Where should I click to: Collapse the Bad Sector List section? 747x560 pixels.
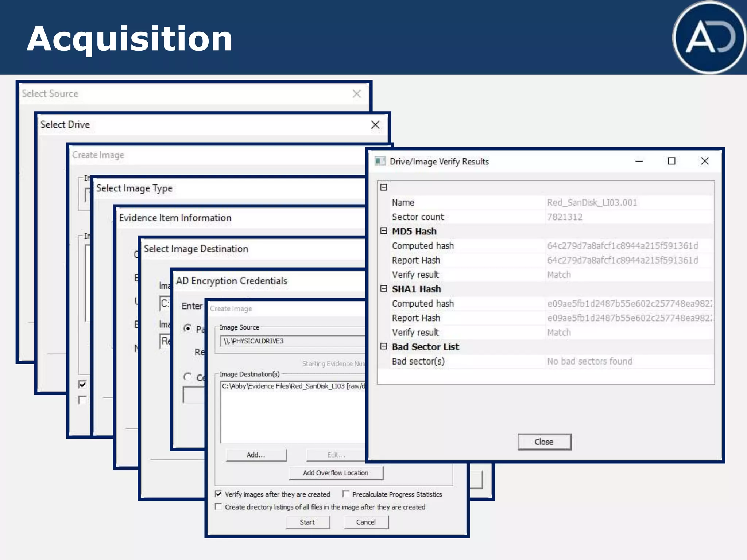pos(384,346)
